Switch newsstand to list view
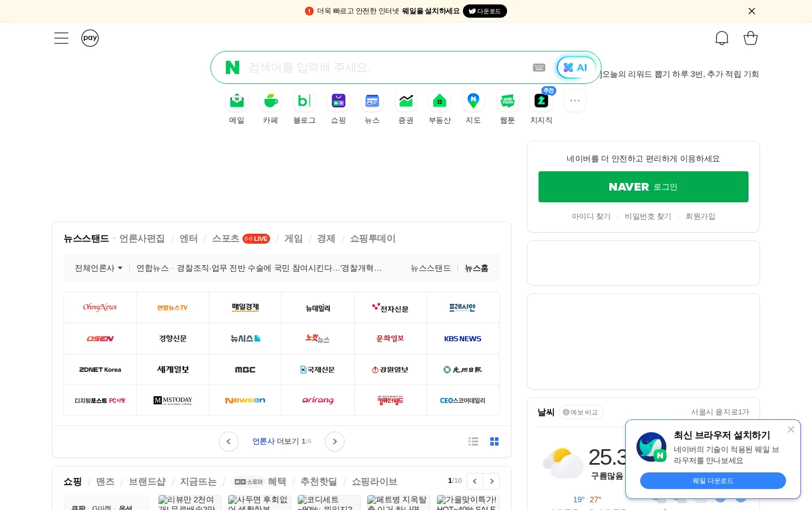 tap(473, 441)
